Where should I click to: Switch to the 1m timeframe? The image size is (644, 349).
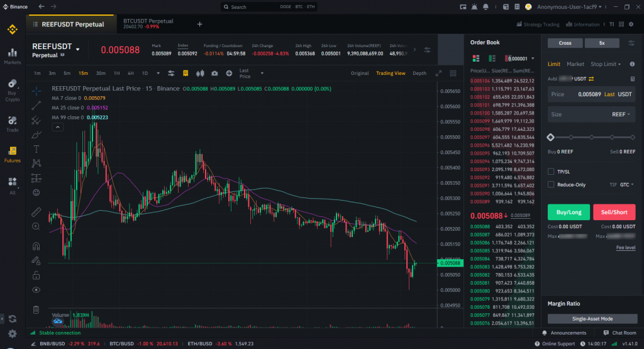[x=37, y=73]
